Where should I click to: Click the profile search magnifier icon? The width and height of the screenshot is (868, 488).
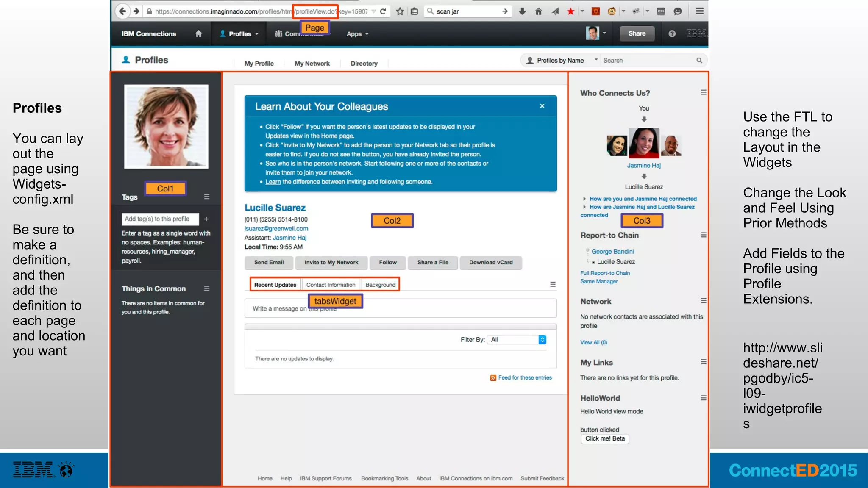point(699,61)
